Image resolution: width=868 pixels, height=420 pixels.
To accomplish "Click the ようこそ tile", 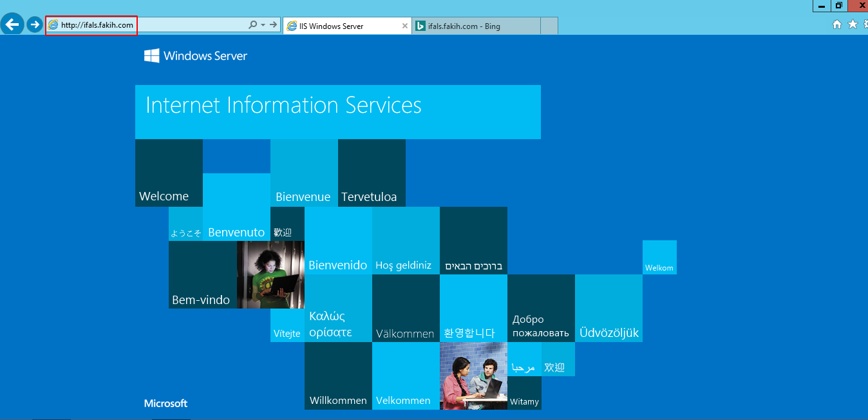I will pyautogui.click(x=185, y=224).
